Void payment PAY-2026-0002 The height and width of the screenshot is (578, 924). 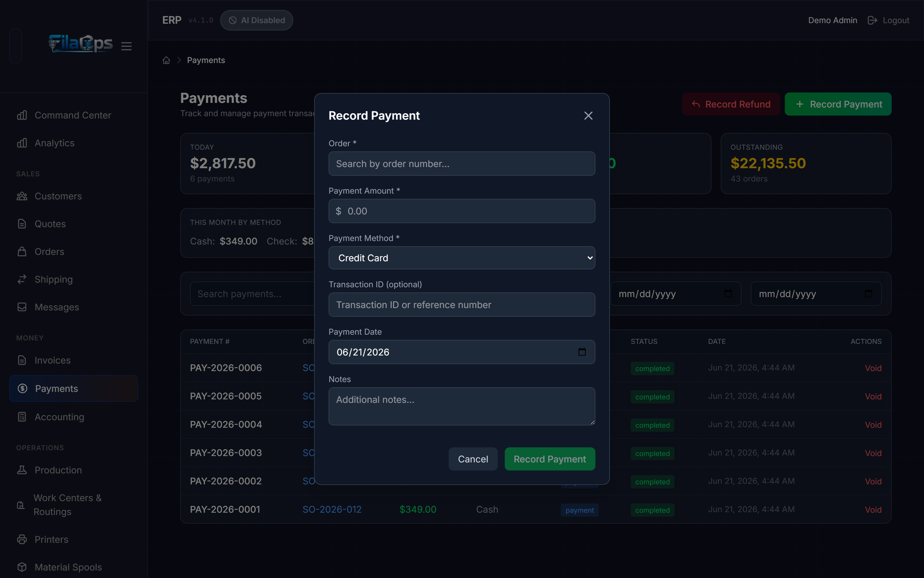pos(873,481)
